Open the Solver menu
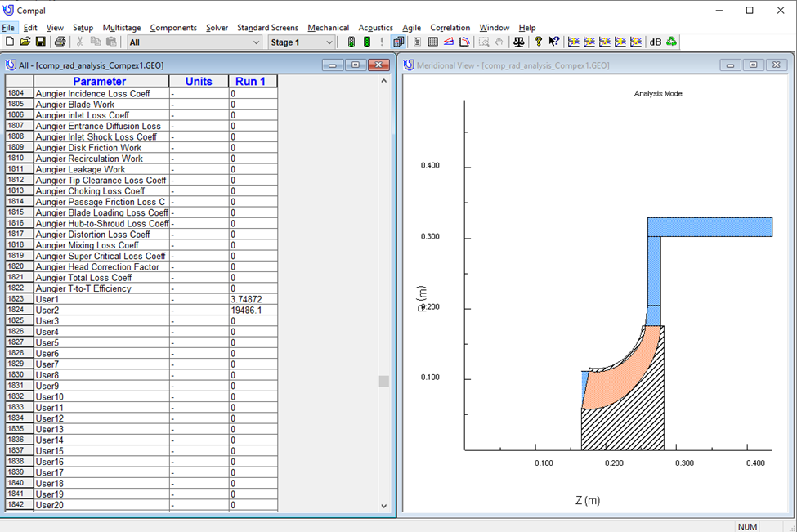797x532 pixels. click(x=216, y=27)
